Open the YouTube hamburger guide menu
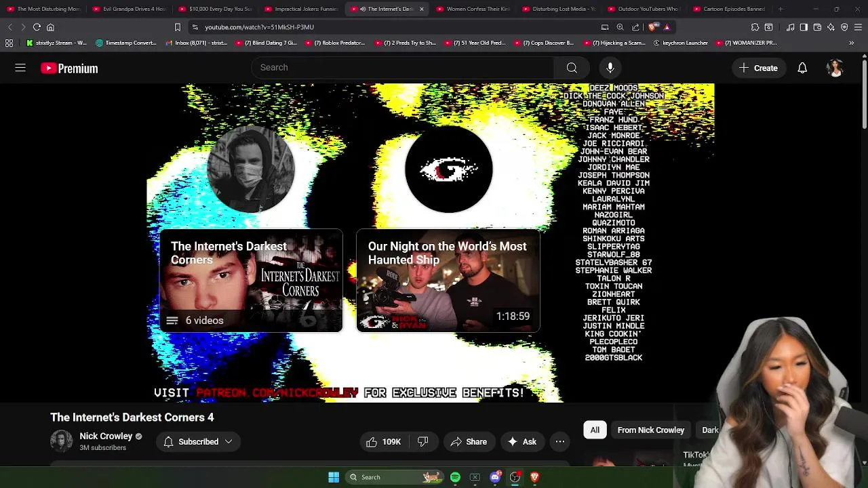868x488 pixels. click(x=20, y=68)
